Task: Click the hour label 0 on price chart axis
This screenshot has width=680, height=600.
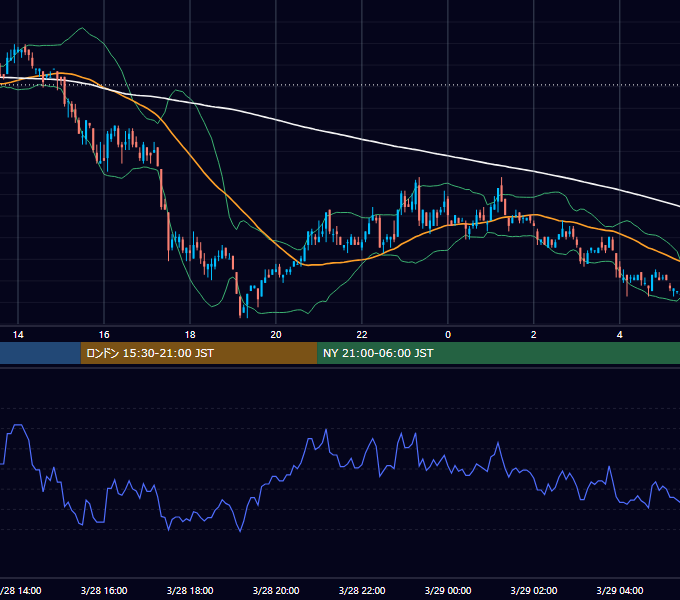Action: click(448, 335)
